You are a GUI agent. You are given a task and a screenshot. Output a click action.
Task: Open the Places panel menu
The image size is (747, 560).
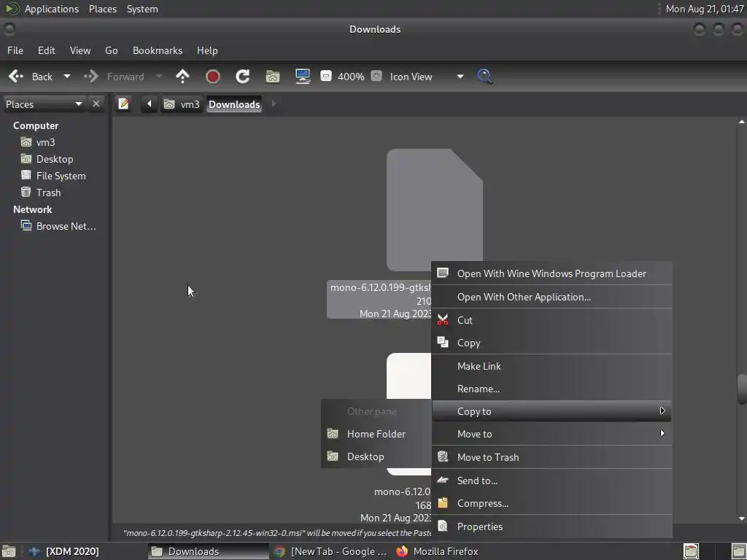(102, 9)
